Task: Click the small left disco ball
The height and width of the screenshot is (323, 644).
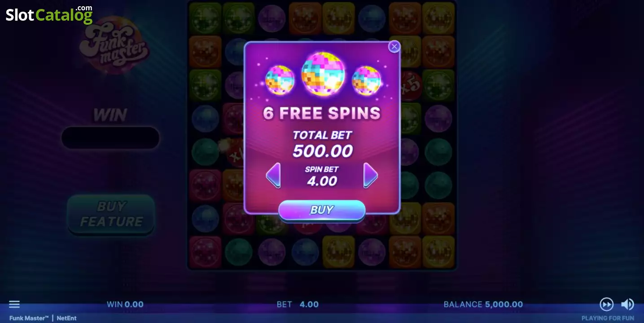Action: tap(280, 80)
